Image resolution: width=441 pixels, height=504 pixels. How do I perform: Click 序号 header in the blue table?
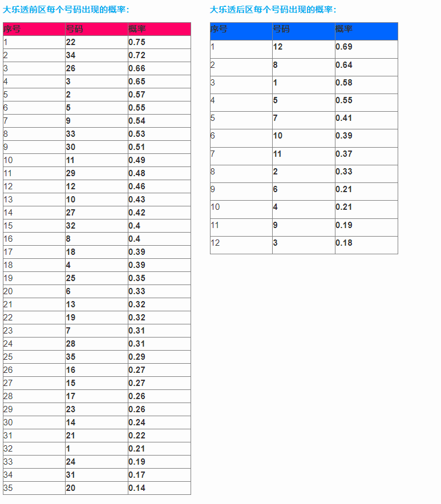219,29
